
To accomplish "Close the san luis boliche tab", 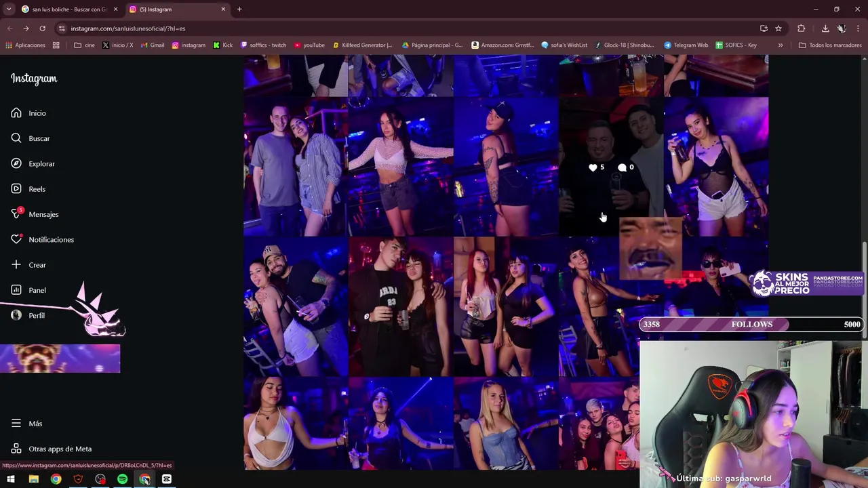I will [x=115, y=9].
